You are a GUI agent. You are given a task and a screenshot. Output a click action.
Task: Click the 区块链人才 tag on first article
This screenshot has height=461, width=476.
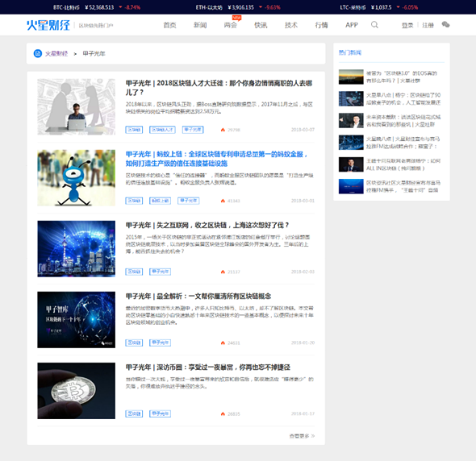(162, 130)
